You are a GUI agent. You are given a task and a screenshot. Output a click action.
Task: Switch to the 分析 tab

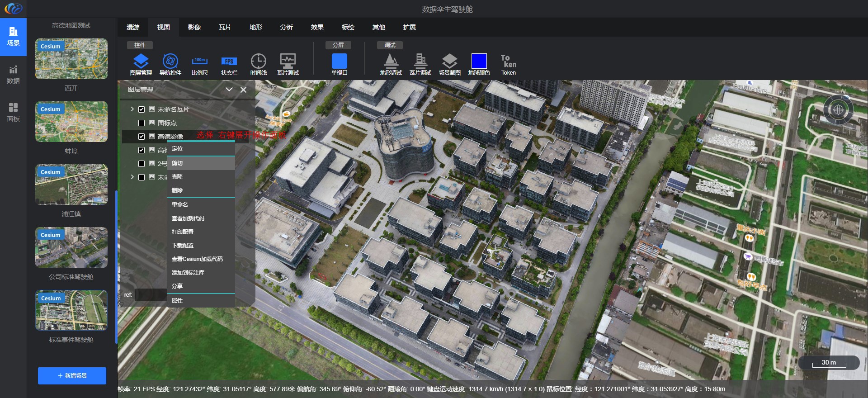(286, 27)
